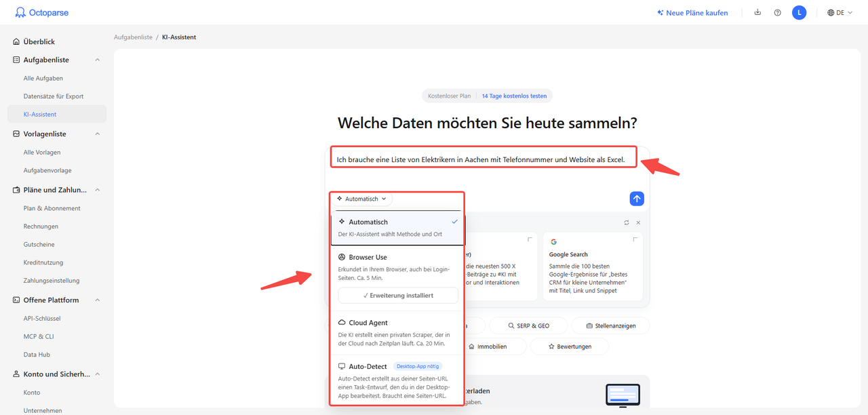868x415 pixels.
Task: Click the Cloud Agent cloud icon
Action: point(342,323)
